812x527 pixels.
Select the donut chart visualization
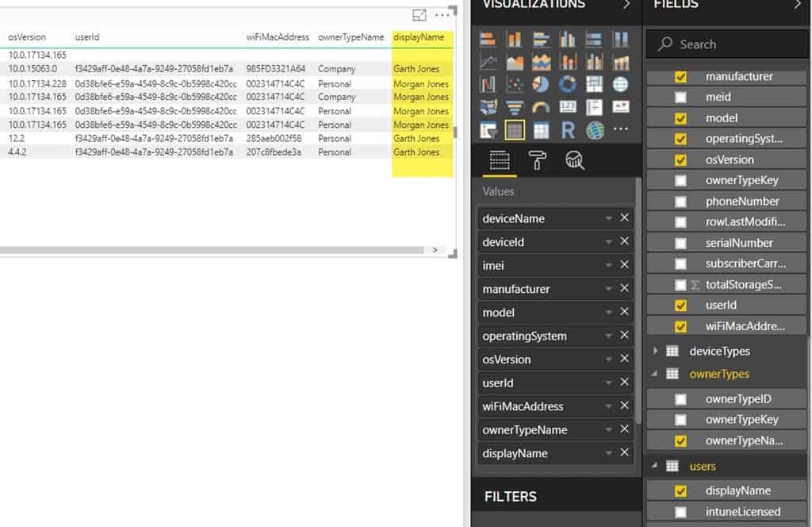tap(568, 84)
